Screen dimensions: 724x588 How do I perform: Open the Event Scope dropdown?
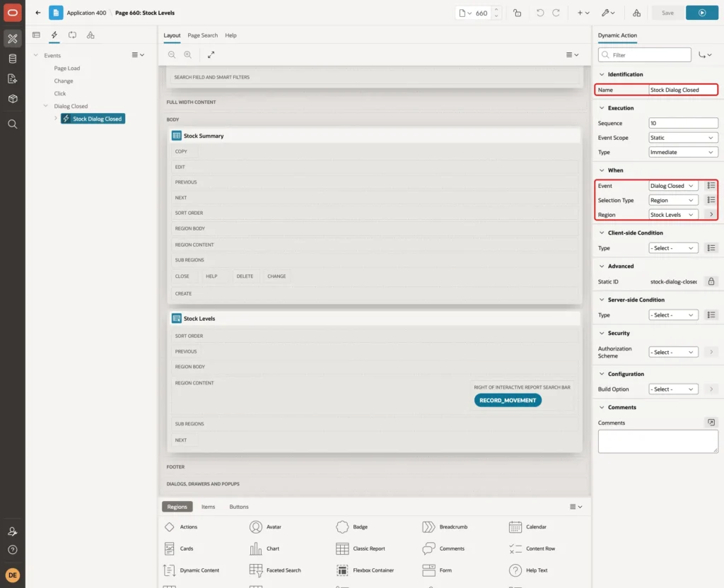(683, 138)
